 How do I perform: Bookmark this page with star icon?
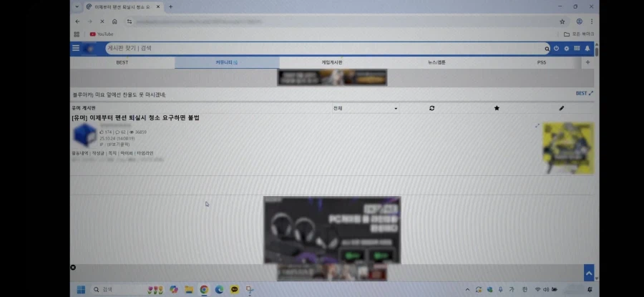562,21
